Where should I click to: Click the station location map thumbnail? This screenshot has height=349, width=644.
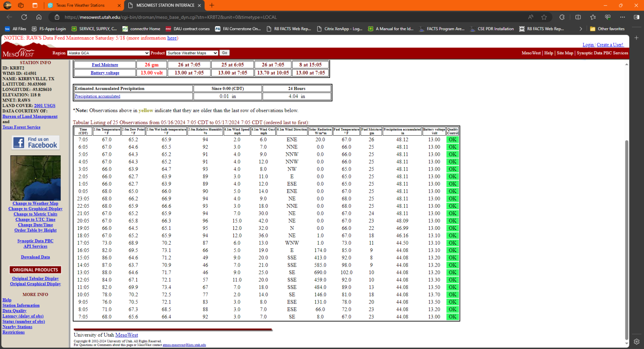35,178
